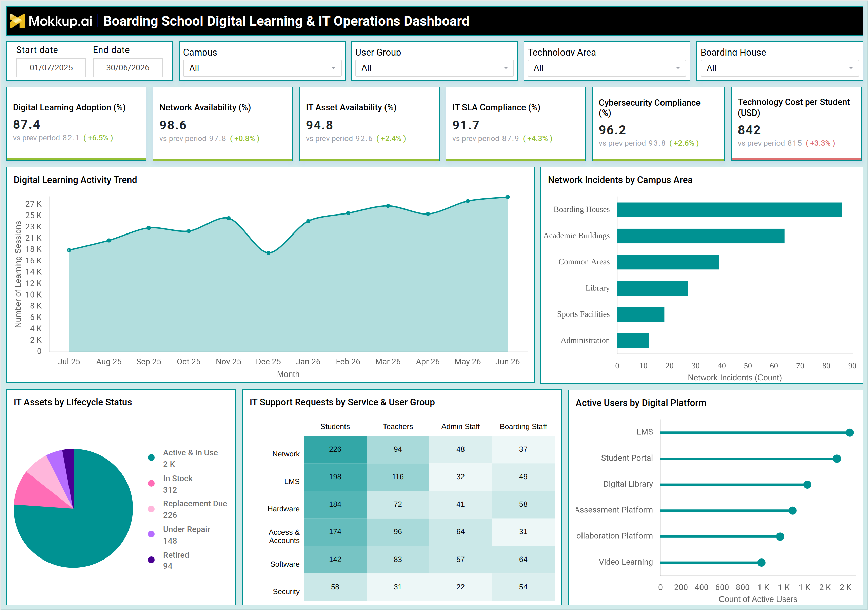The width and height of the screenshot is (868, 610).
Task: Click the Assessment Platform lollipop marker
Action: click(x=793, y=511)
